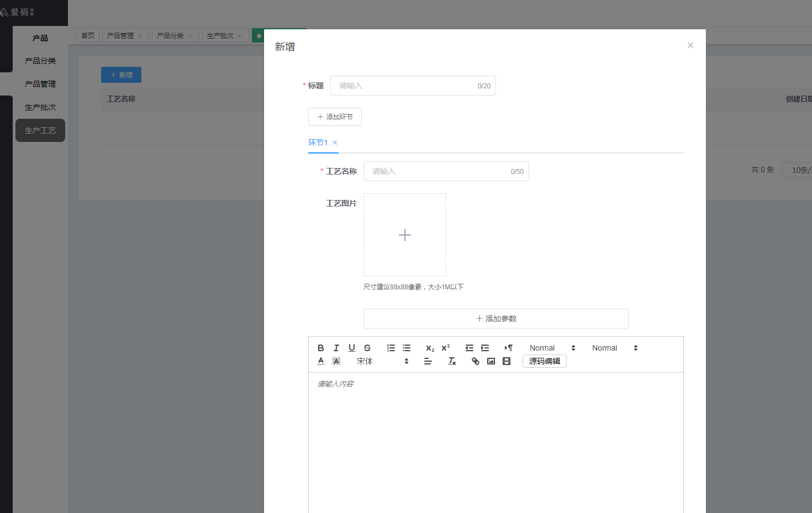
Task: Insert a bulleted list
Action: [407, 348]
